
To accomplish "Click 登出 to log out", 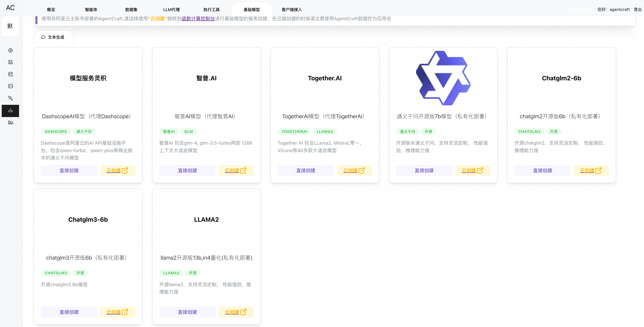I will click(x=638, y=10).
